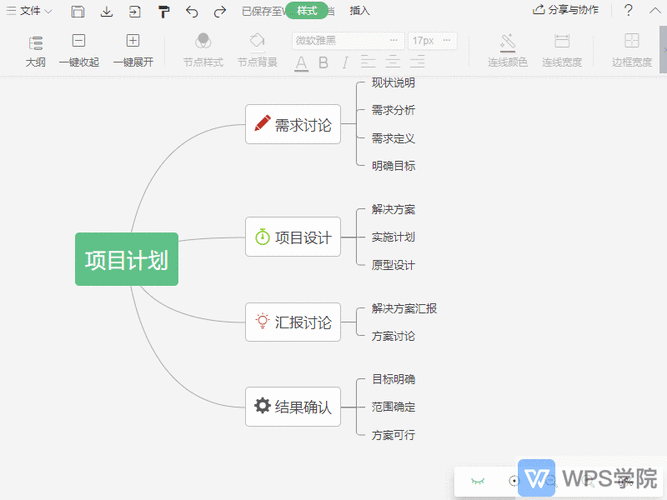The width and height of the screenshot is (667, 500).
Task: Choose font color with the A icon
Action: coord(301,63)
